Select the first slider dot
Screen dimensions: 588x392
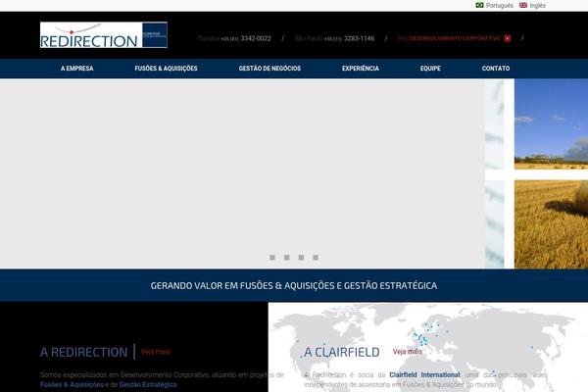click(272, 258)
